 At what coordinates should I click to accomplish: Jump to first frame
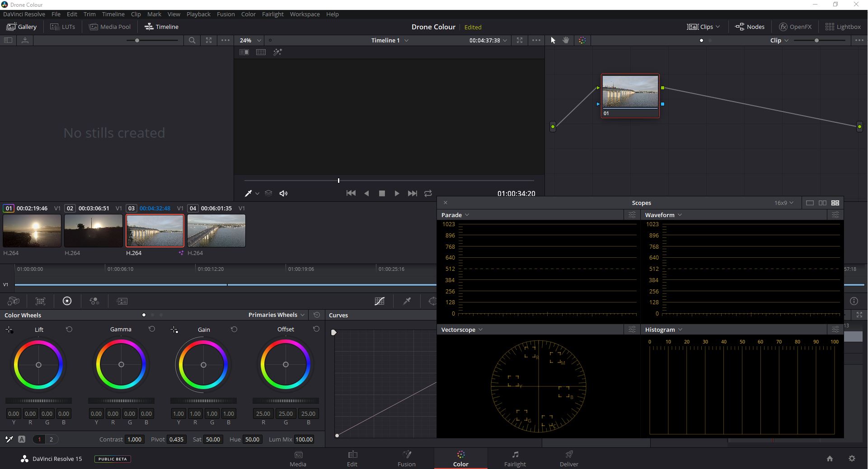[351, 193]
